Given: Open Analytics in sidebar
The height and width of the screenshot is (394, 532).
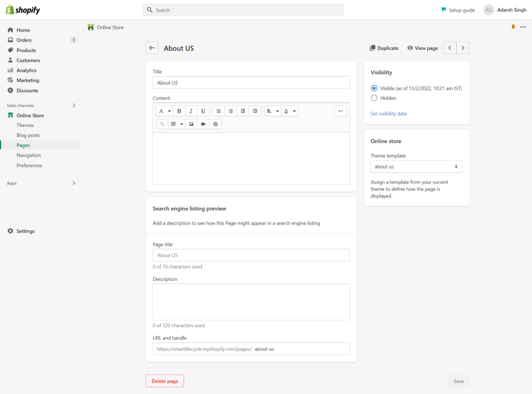Looking at the screenshot, I should pos(26,70).
